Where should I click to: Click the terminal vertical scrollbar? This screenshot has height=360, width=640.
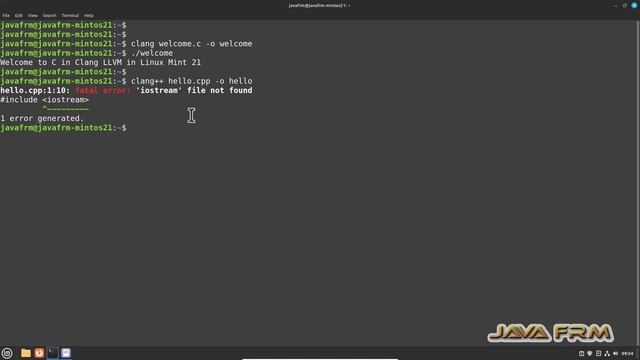coord(638,183)
